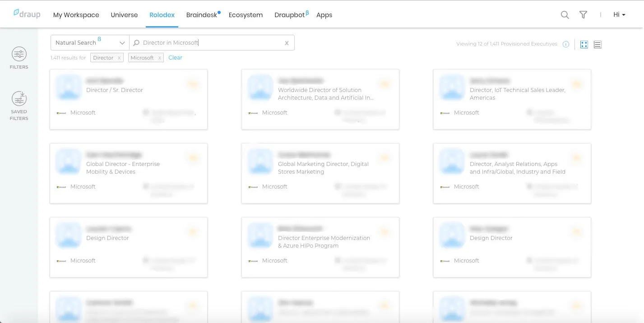This screenshot has width=644, height=323.
Task: Open Director, IoT Technical Sales Leader title
Action: coord(518,94)
